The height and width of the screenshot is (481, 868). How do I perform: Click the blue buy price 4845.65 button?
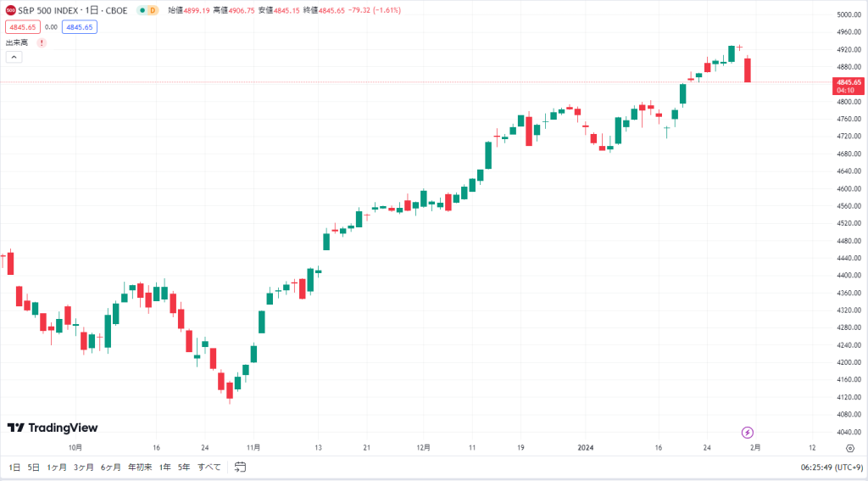(x=80, y=27)
